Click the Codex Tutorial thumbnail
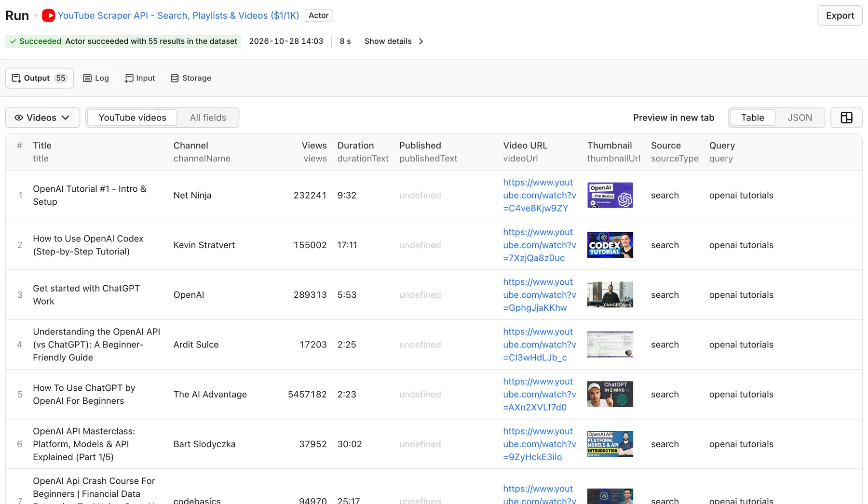868x504 pixels. 610,245
